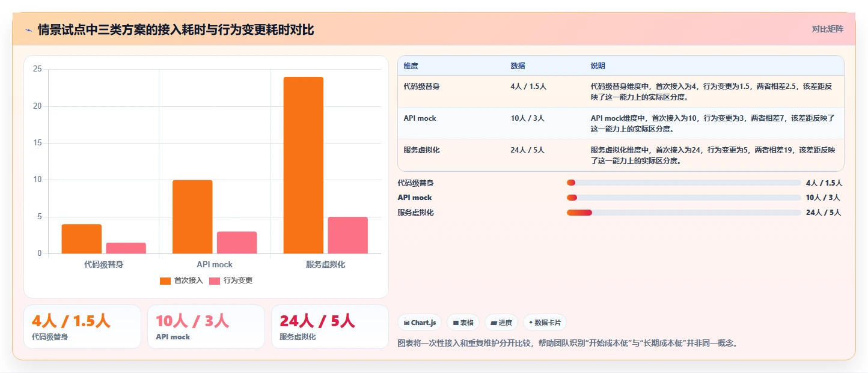Click table cell 10人 / 3人

[528, 118]
